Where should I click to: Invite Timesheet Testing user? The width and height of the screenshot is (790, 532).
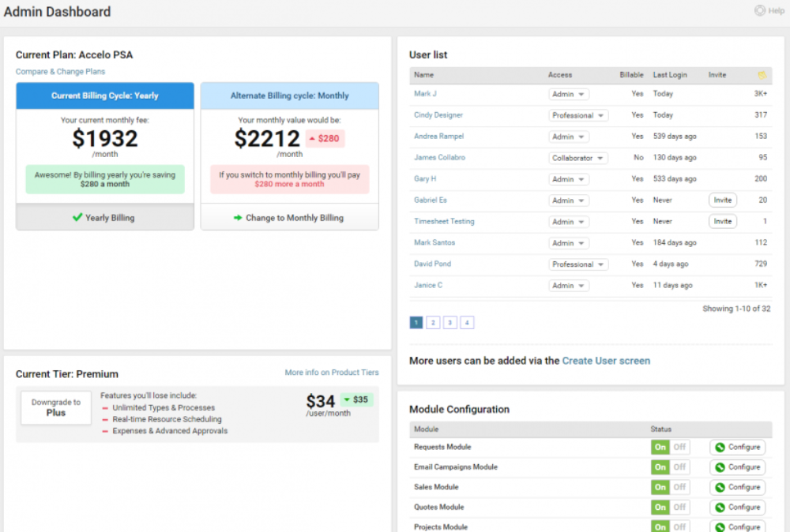[723, 222]
